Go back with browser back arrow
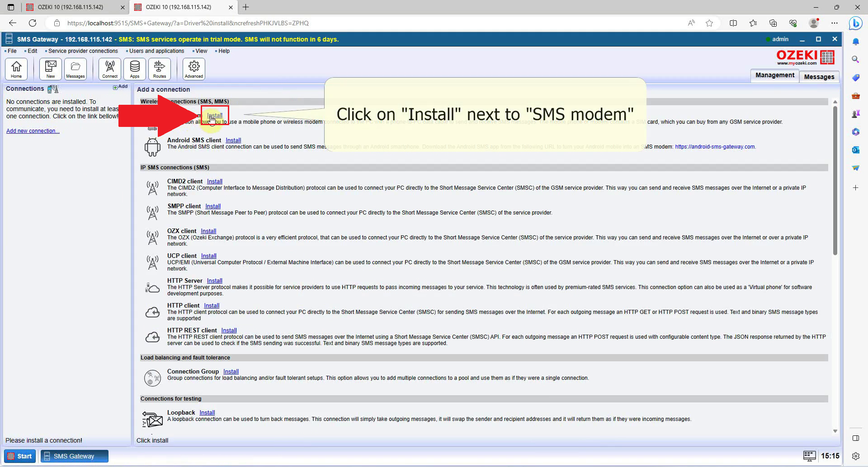This screenshot has width=868, height=467. (13, 23)
